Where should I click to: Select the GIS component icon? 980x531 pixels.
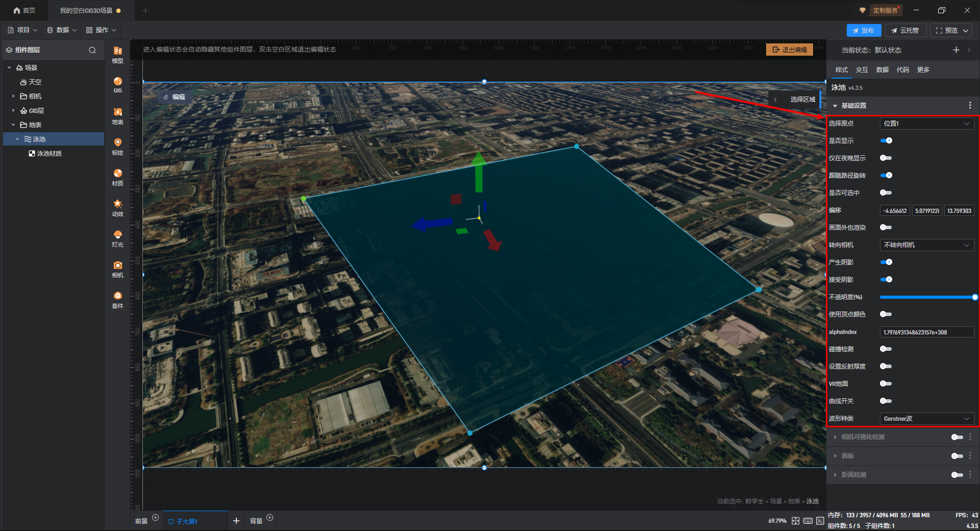tap(117, 84)
